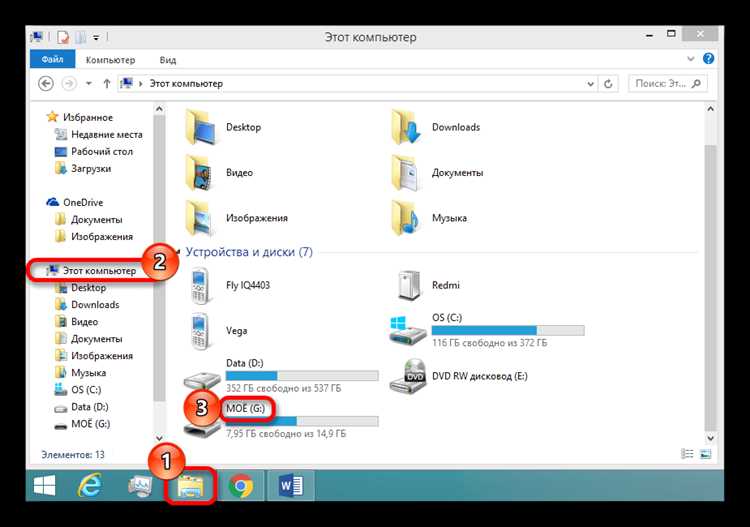This screenshot has height=527, width=750.
Task: Open the Изображения folder in main pane
Action: (200, 218)
